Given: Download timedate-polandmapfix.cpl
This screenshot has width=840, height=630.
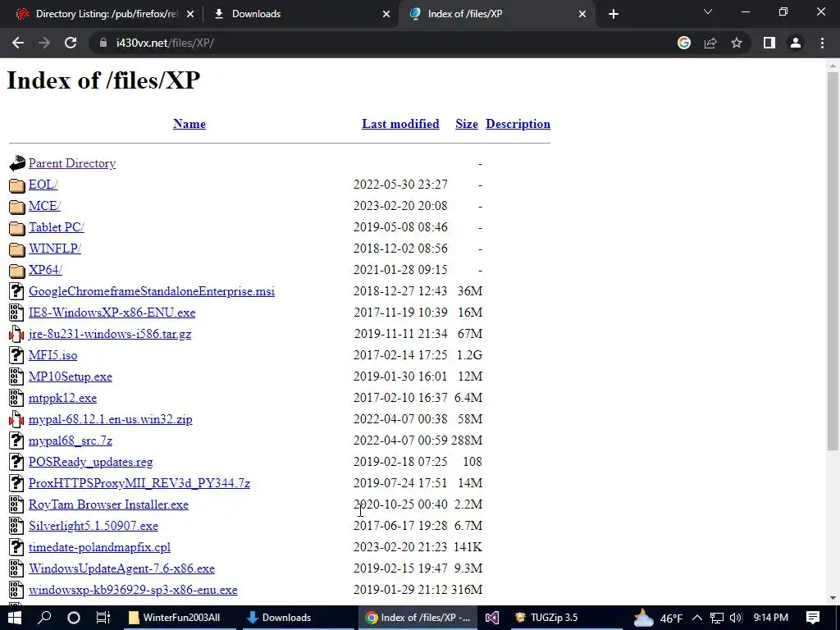Looking at the screenshot, I should (99, 547).
